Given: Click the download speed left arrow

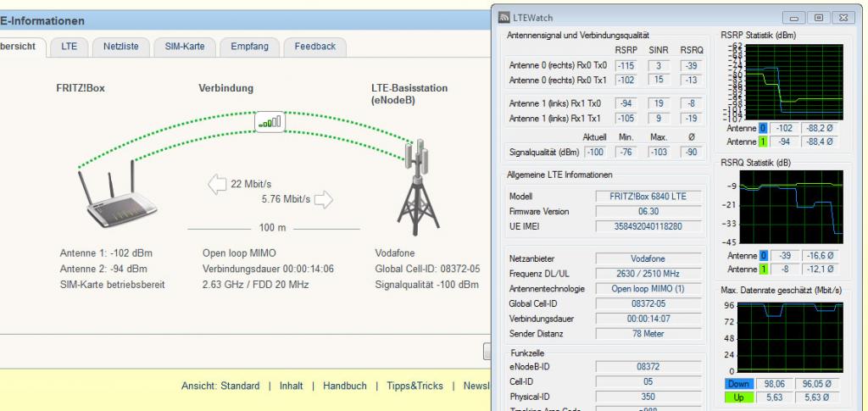Looking at the screenshot, I should coord(217,184).
